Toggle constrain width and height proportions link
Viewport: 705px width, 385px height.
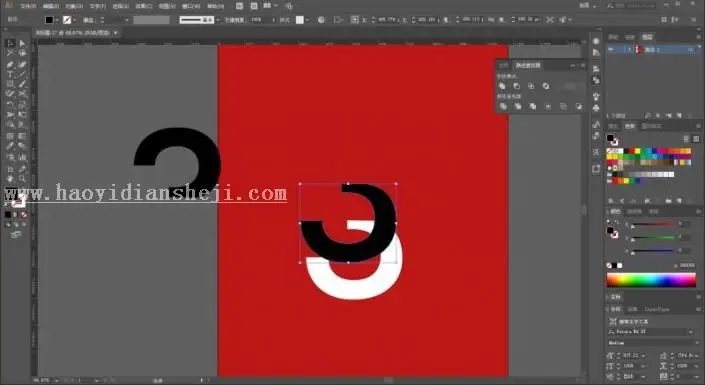pos(491,20)
